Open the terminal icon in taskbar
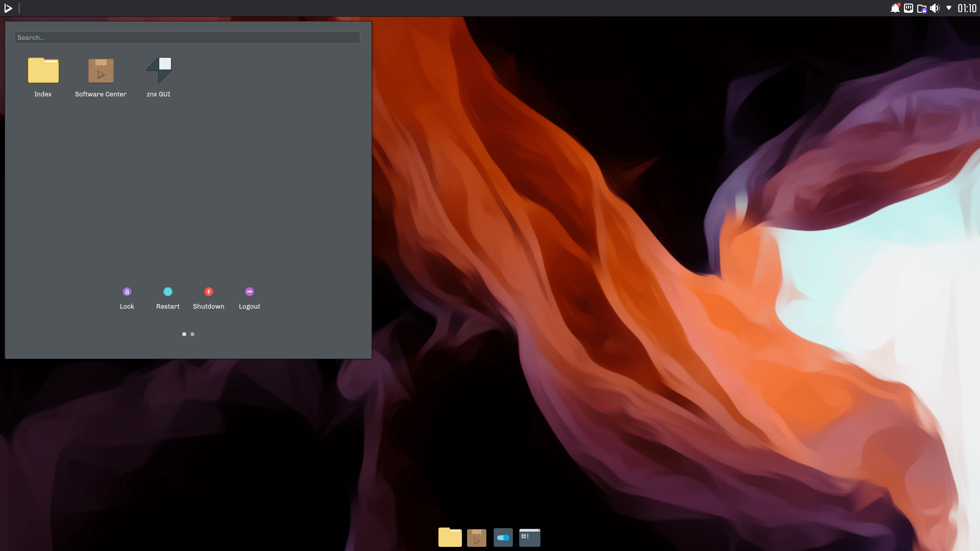This screenshot has height=551, width=980. pyautogui.click(x=530, y=536)
